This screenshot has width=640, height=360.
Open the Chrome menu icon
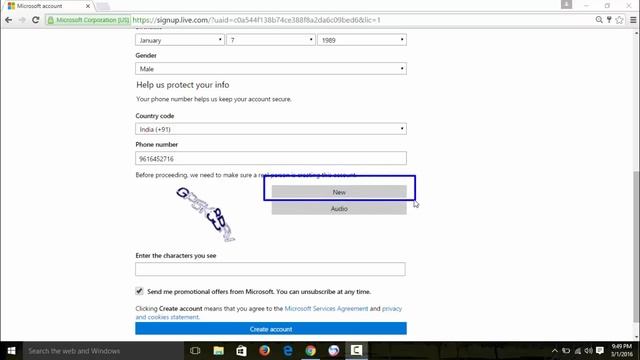633,20
